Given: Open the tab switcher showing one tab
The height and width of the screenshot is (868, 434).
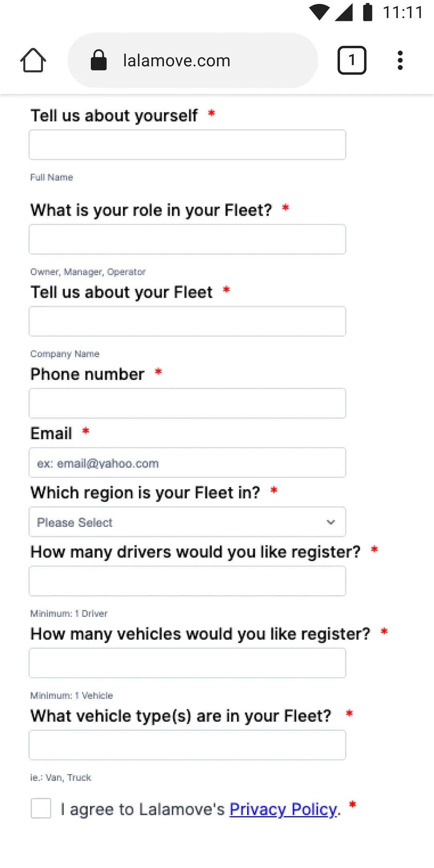Looking at the screenshot, I should 352,60.
